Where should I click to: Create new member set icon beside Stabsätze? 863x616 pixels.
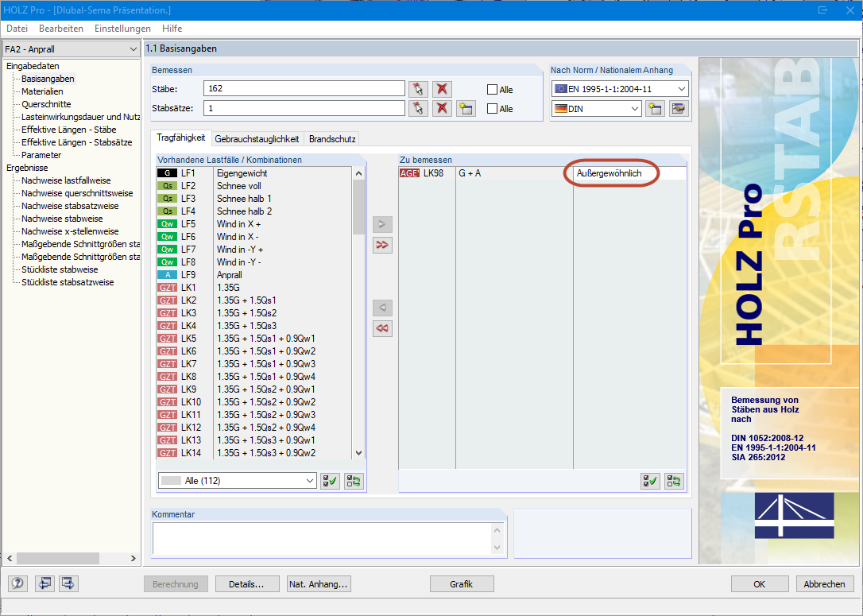coord(466,108)
